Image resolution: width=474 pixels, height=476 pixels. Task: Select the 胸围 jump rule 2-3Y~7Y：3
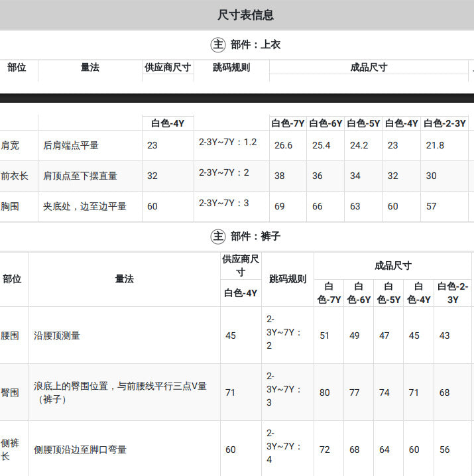point(224,203)
